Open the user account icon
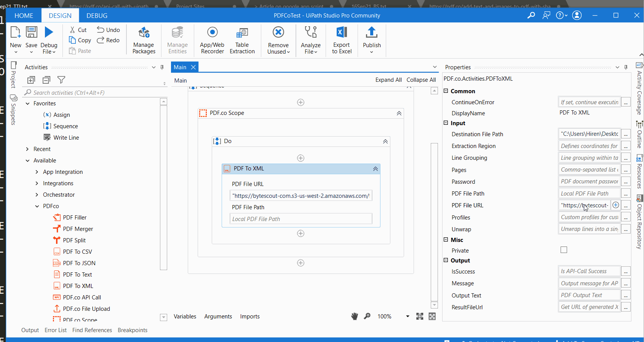 pyautogui.click(x=577, y=15)
